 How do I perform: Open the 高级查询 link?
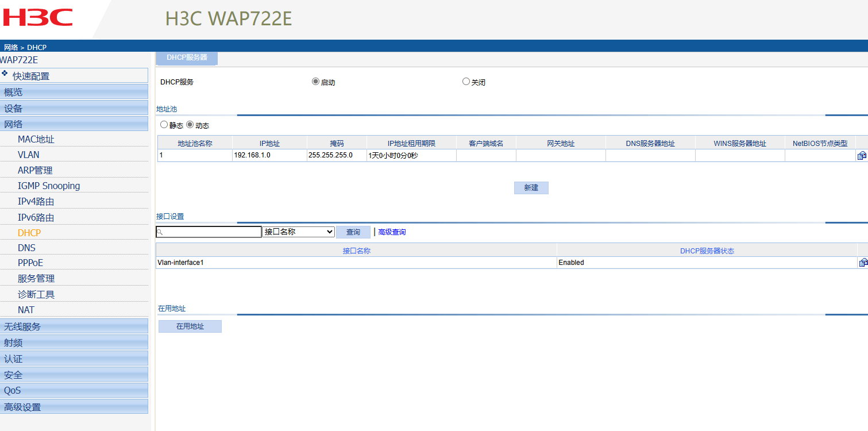point(392,232)
